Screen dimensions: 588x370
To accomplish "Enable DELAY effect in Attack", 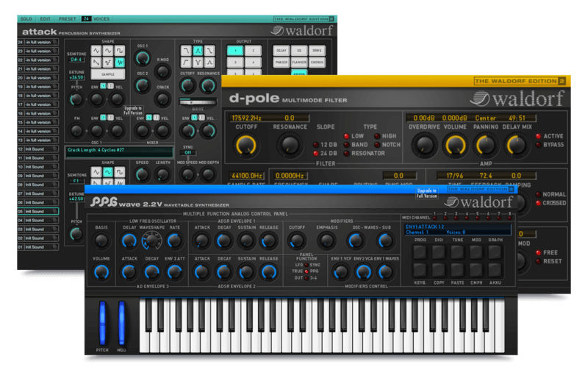I will [x=282, y=50].
